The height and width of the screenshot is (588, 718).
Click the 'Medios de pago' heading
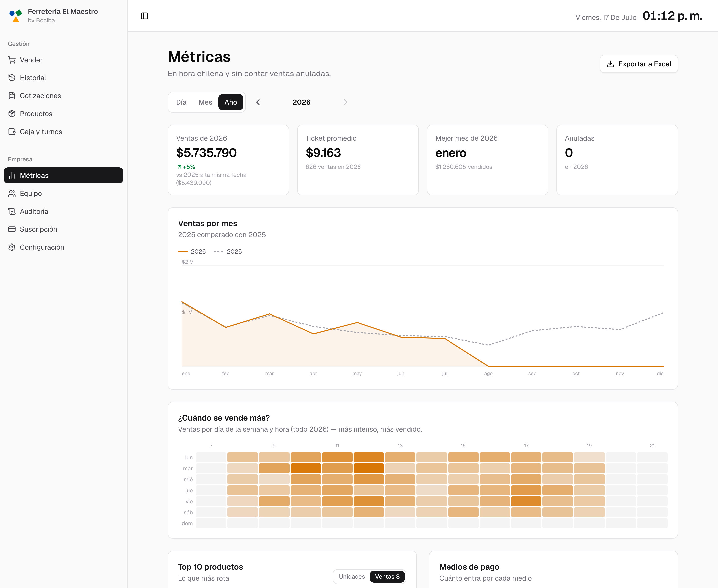point(469,567)
